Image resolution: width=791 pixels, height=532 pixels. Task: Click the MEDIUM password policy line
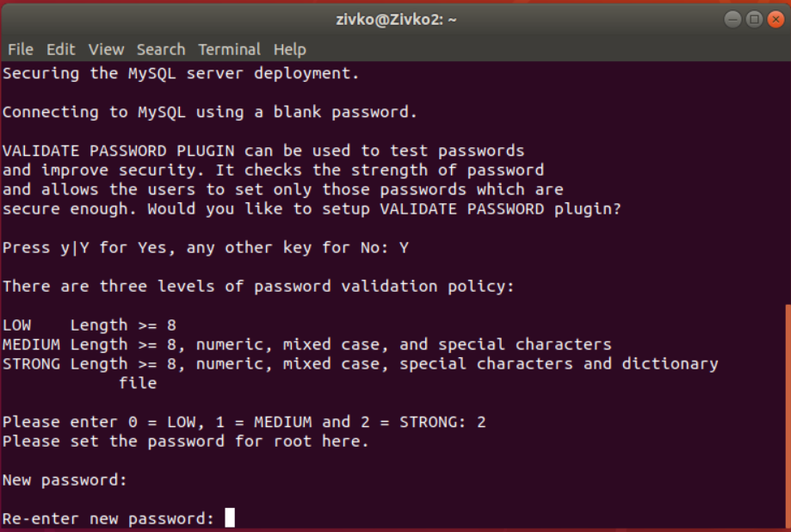tap(306, 344)
